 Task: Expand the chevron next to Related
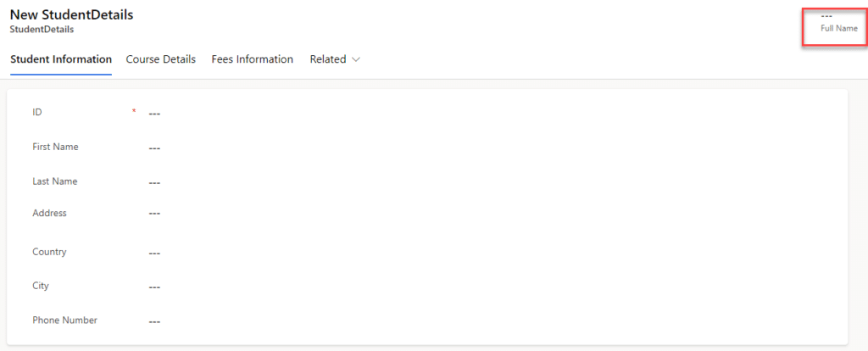(356, 59)
